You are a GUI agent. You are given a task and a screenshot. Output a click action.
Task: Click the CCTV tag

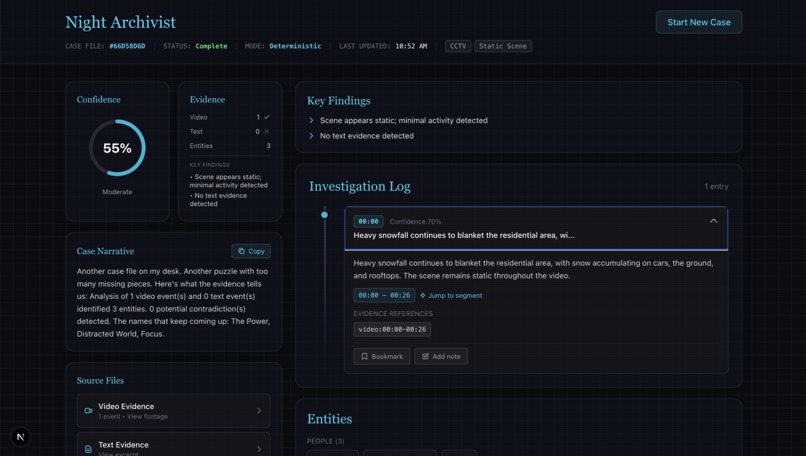click(x=458, y=46)
